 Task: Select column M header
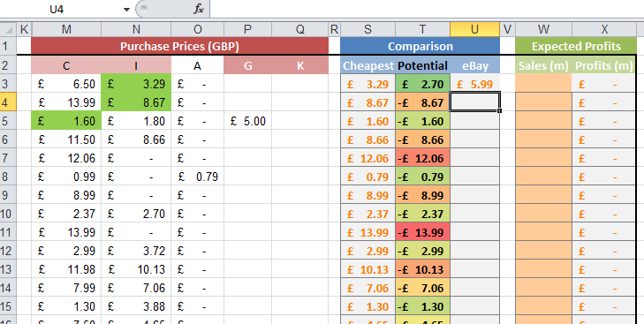tap(66, 29)
